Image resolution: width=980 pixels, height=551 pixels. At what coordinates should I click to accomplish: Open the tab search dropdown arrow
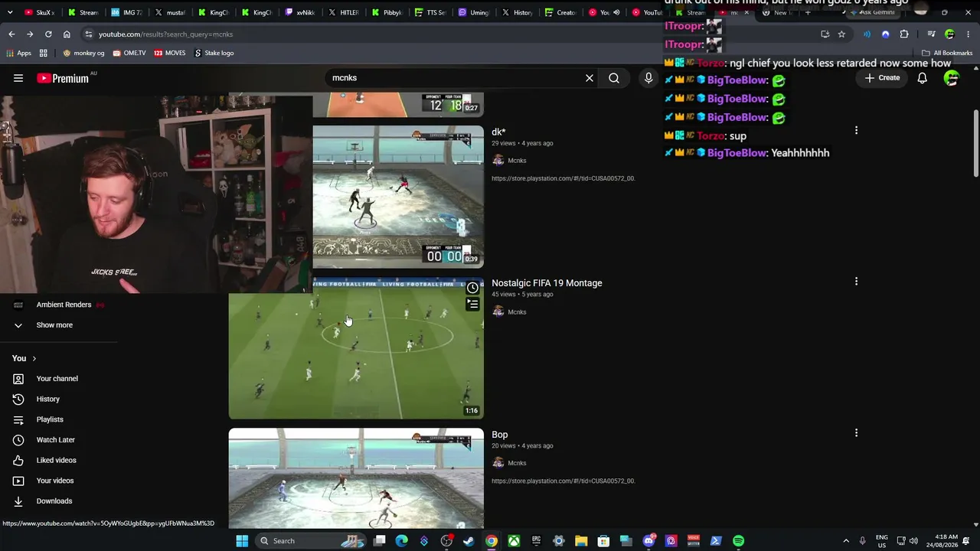tap(9, 12)
